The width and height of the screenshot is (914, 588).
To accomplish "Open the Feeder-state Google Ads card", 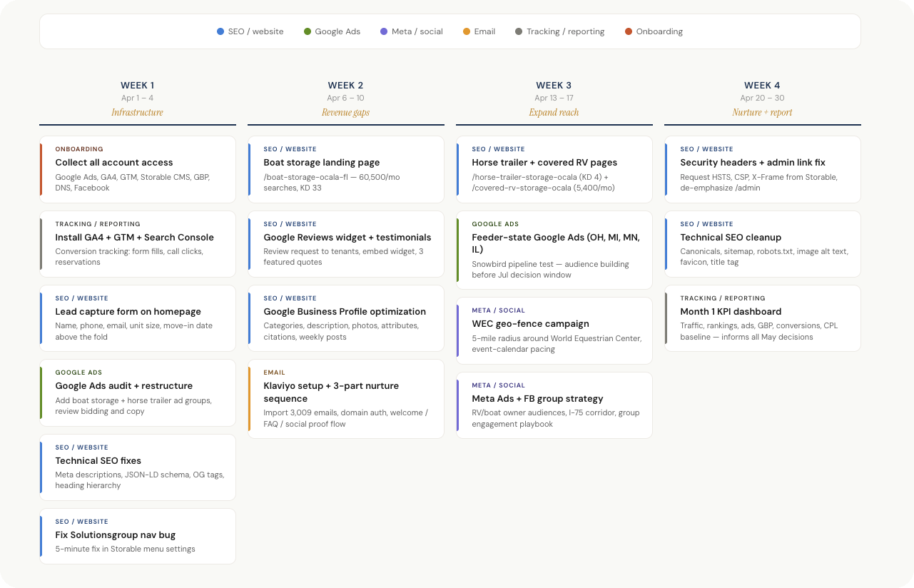I will point(554,250).
